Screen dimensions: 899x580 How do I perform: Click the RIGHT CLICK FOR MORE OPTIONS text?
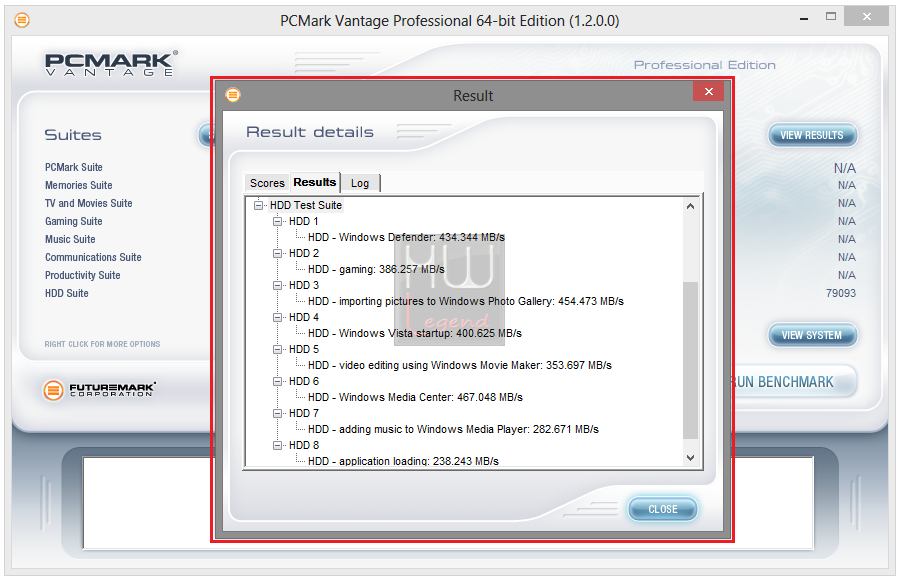click(x=103, y=344)
